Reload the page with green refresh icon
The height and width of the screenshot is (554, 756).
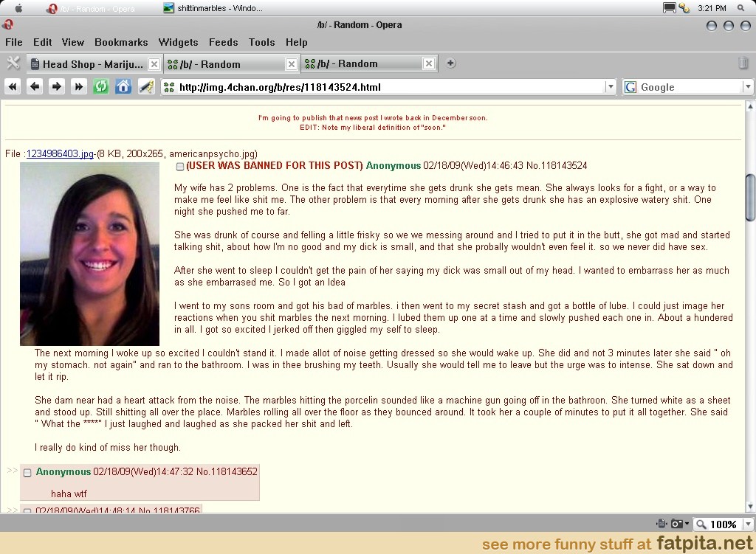pyautogui.click(x=101, y=87)
